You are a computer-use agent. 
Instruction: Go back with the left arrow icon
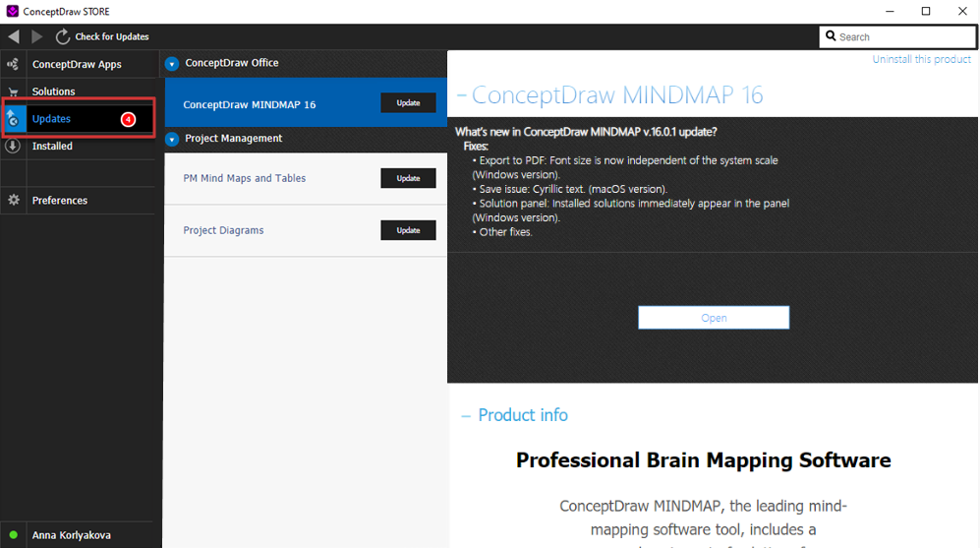(14, 37)
